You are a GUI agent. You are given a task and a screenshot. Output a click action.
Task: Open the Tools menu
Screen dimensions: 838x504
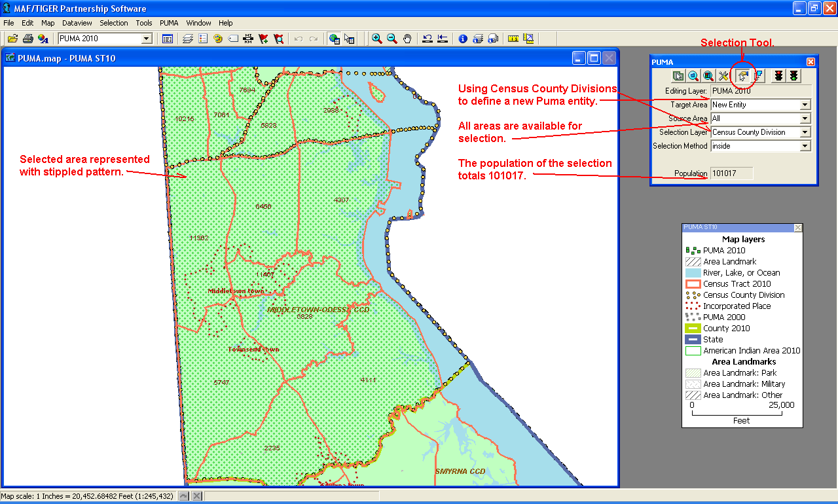tap(144, 23)
